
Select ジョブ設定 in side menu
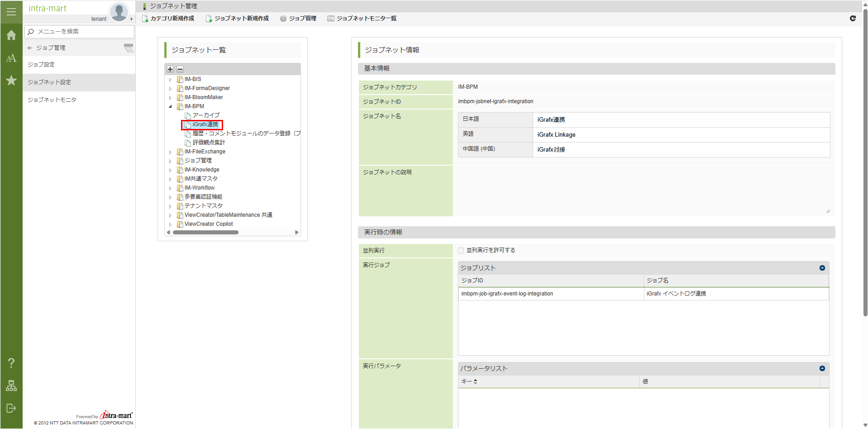coord(41,64)
